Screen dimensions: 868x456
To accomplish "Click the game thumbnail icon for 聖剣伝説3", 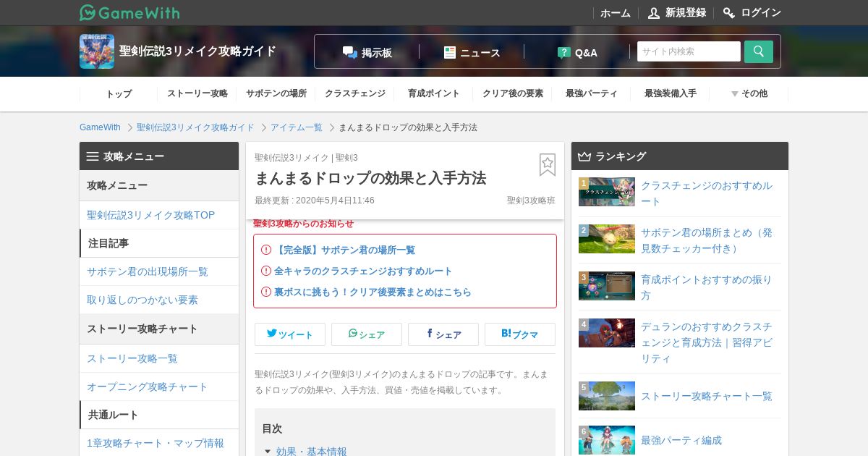I will click(x=97, y=51).
